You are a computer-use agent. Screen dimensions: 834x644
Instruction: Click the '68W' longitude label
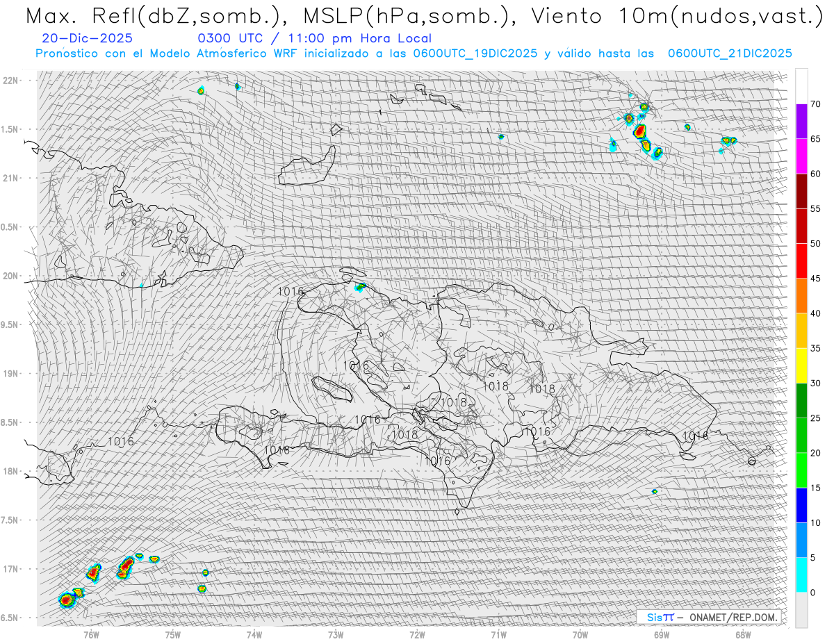[x=743, y=635]
